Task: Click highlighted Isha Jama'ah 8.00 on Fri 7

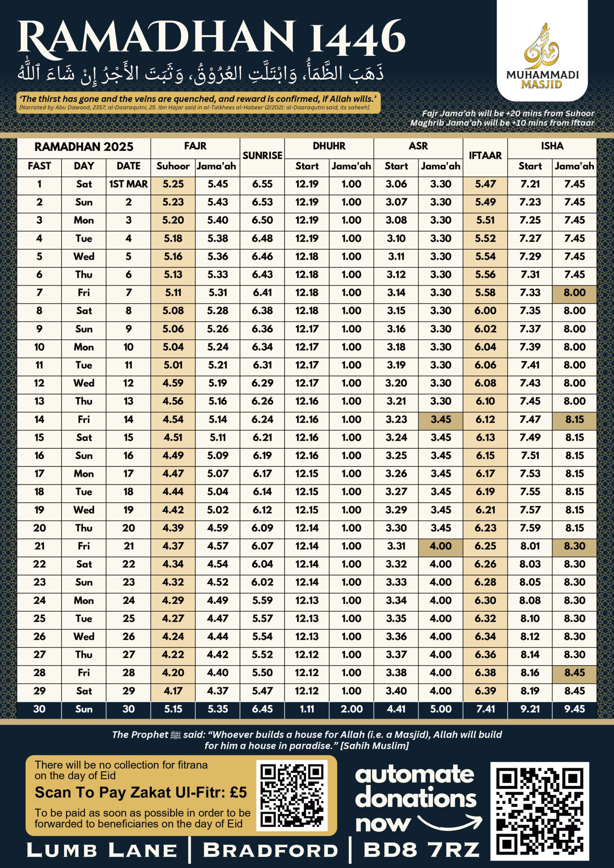Action: click(575, 293)
